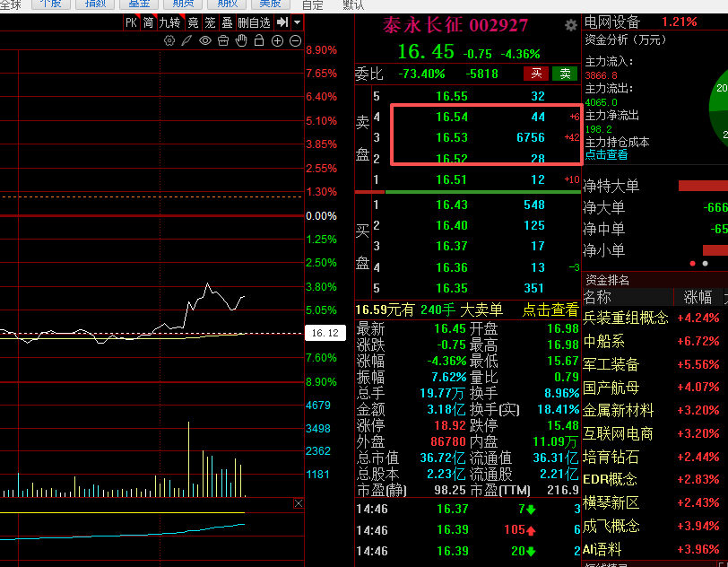Click 委比 value -73.40%
The width and height of the screenshot is (728, 567).
(421, 74)
